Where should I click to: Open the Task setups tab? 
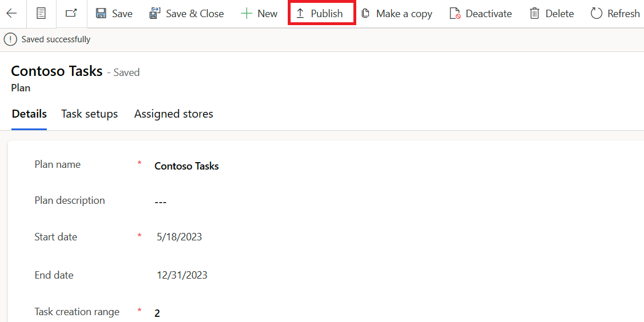[90, 114]
